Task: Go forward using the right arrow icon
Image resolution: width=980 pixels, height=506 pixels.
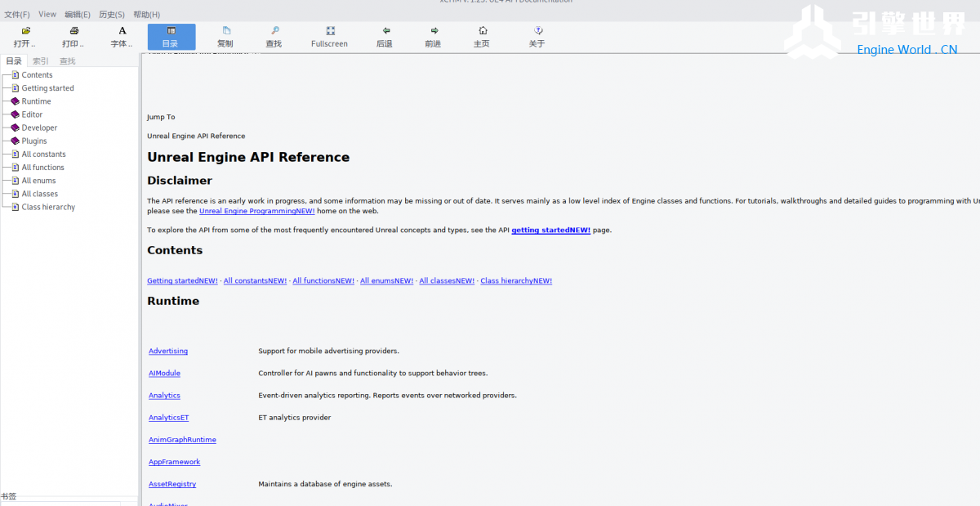Action: pos(434,31)
